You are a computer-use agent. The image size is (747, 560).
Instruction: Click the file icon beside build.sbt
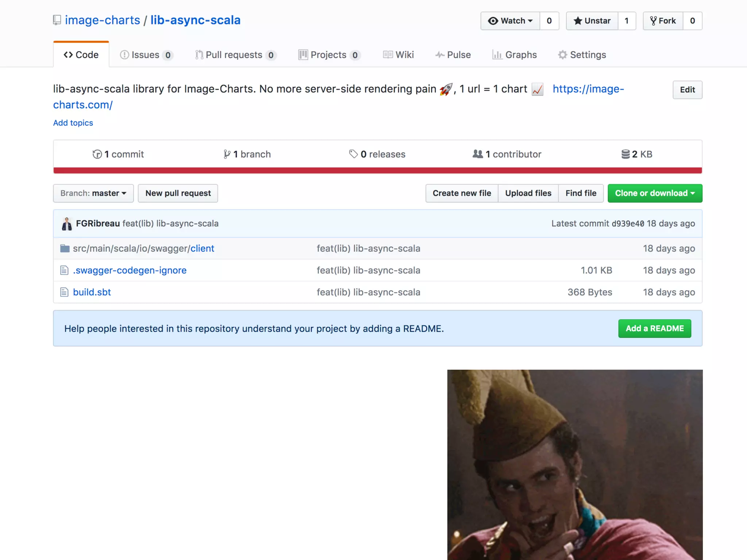[x=64, y=292]
